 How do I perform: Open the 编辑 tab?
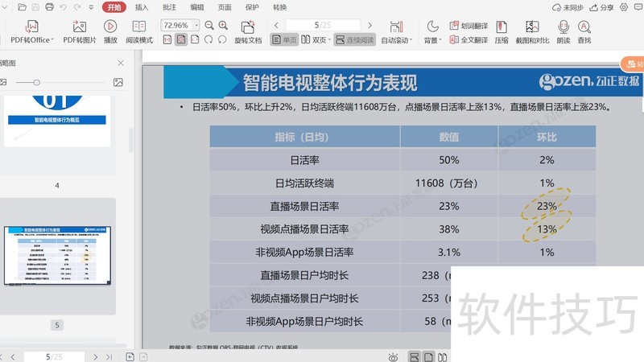click(196, 7)
